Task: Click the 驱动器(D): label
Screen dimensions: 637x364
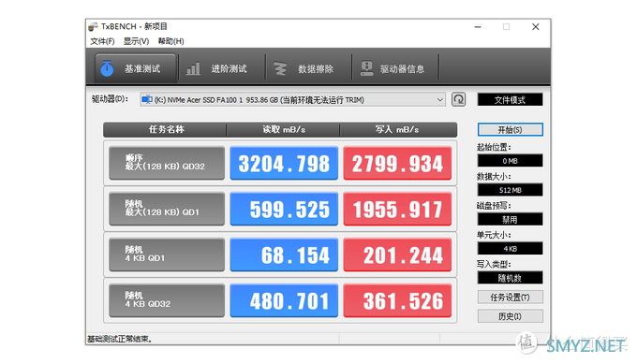Action: click(x=110, y=99)
